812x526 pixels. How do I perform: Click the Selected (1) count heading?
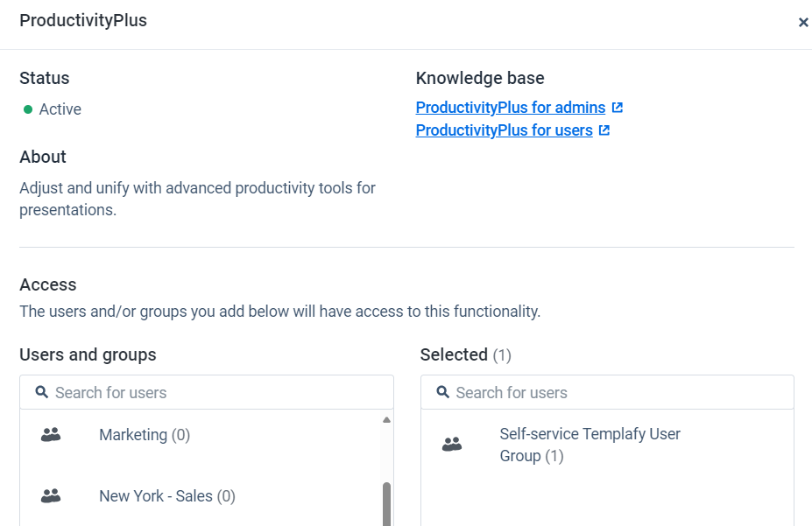pyautogui.click(x=465, y=354)
